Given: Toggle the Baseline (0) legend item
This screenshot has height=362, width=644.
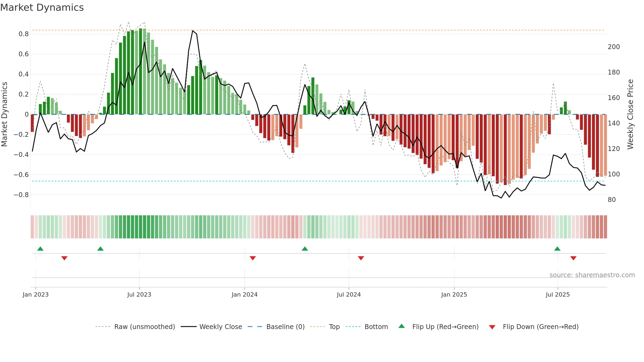Looking at the screenshot, I should tap(276, 327).
